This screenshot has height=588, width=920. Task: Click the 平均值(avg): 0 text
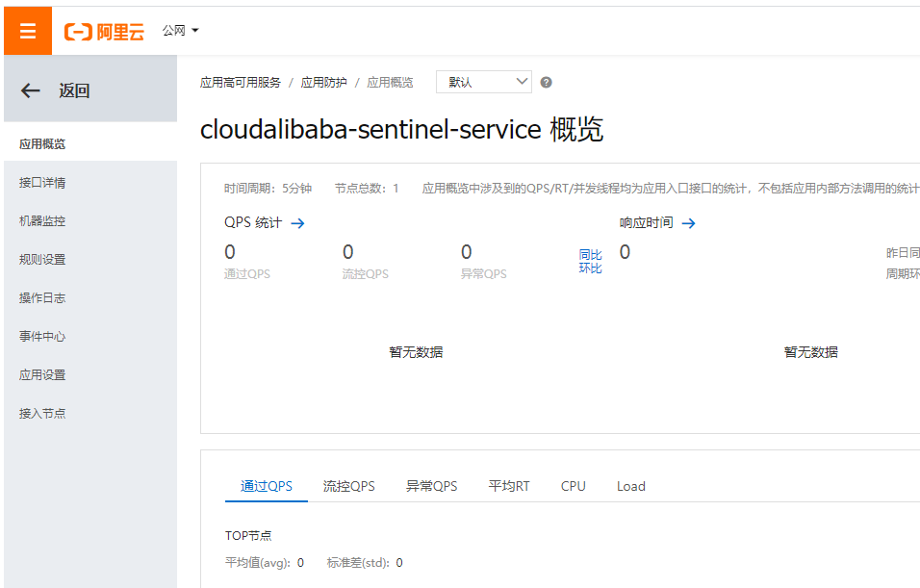click(x=265, y=563)
